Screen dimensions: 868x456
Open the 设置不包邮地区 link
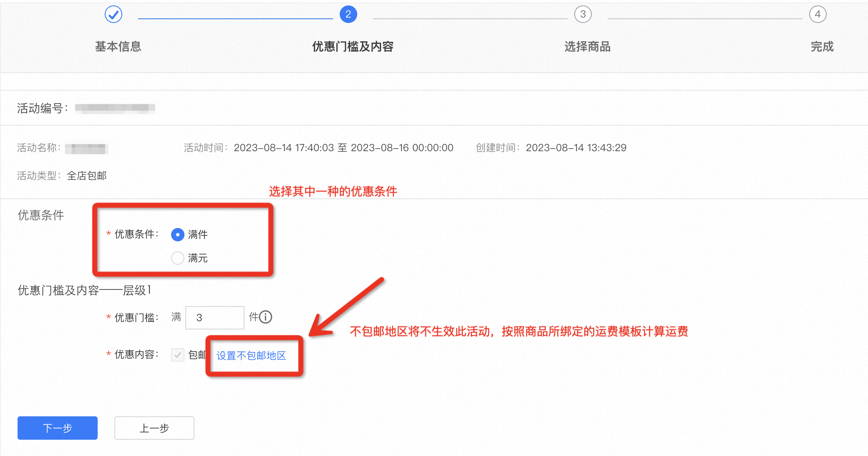[251, 356]
